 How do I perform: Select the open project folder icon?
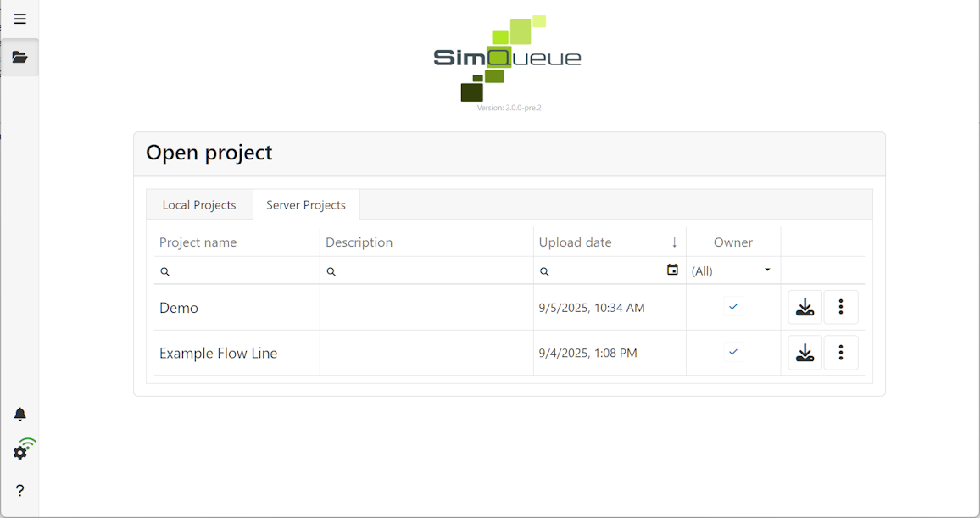[19, 57]
